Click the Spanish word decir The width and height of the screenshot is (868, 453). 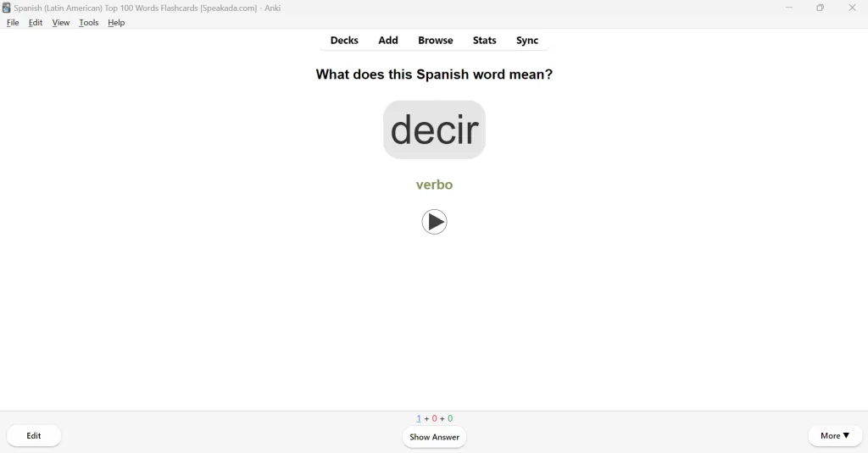pos(435,130)
